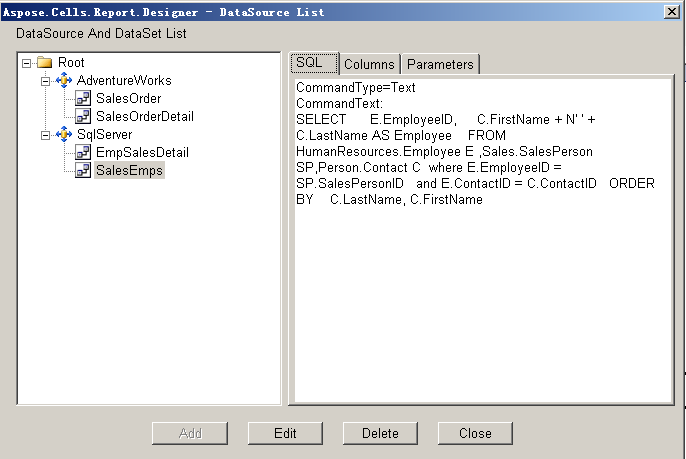Click the EmpSalesDetail dataset icon
Screen dimensions: 686x459
(x=83, y=152)
